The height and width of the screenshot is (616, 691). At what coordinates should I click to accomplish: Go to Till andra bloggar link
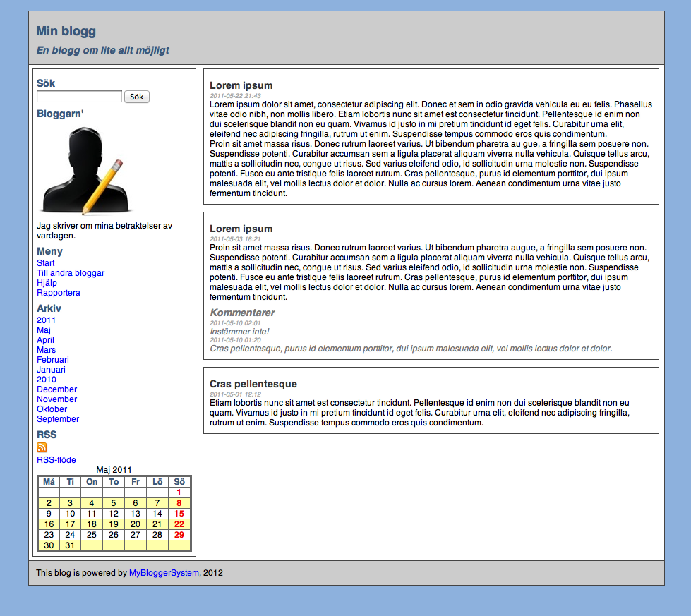(71, 273)
